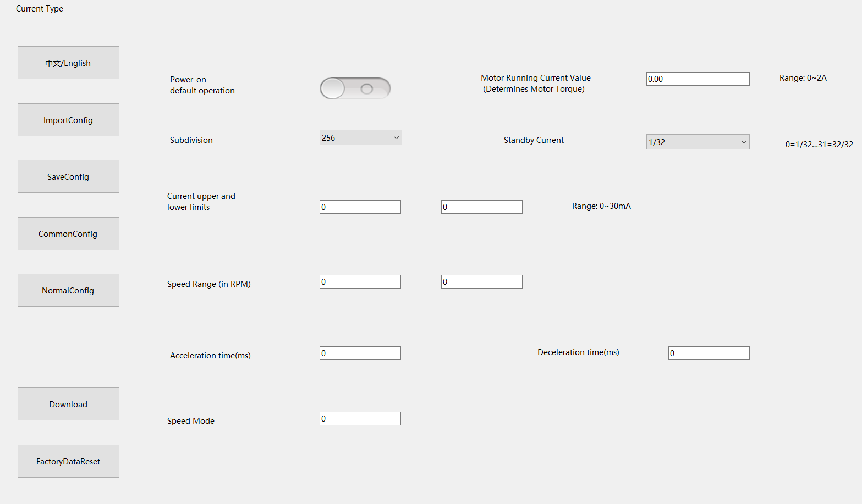Click the ImportConfig button
Screen dimensions: 862x504
68,120
